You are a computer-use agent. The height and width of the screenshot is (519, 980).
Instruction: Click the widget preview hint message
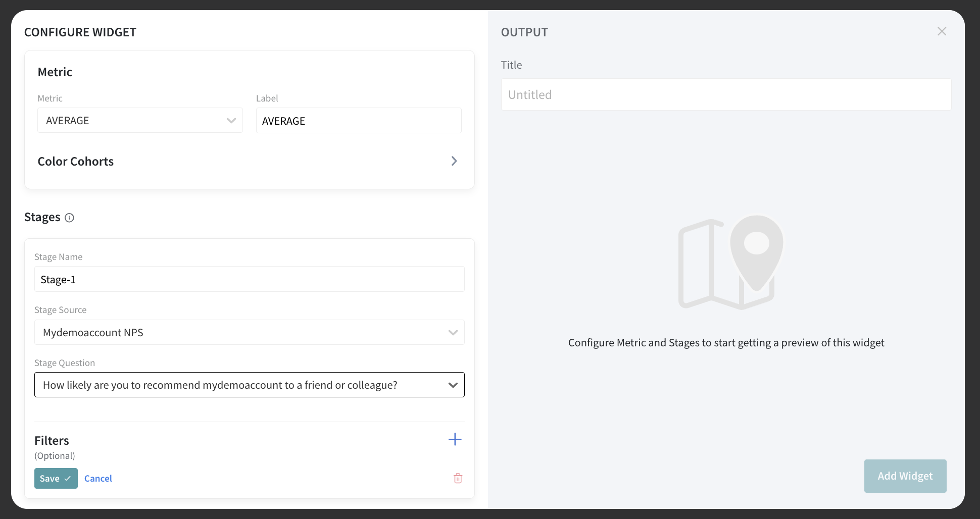tap(726, 343)
